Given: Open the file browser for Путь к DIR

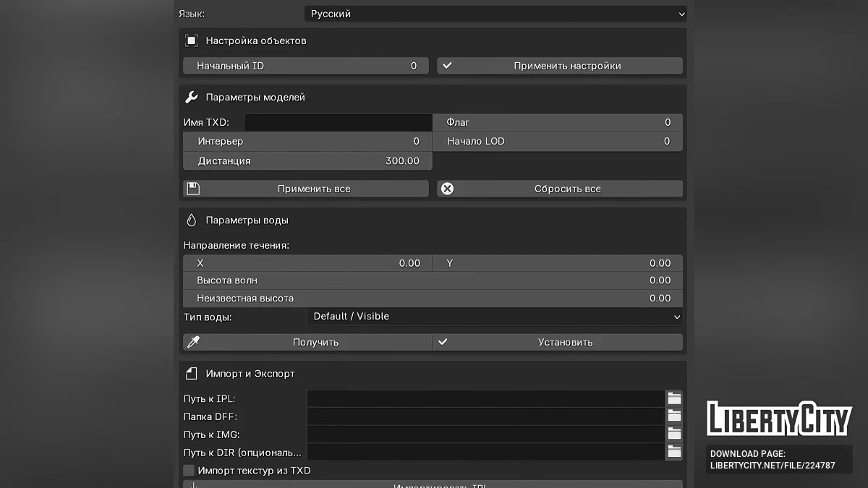Looking at the screenshot, I should coord(674,453).
